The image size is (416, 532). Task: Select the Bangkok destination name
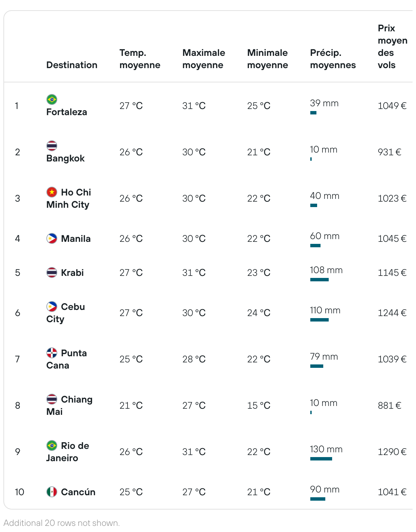pyautogui.click(x=65, y=158)
